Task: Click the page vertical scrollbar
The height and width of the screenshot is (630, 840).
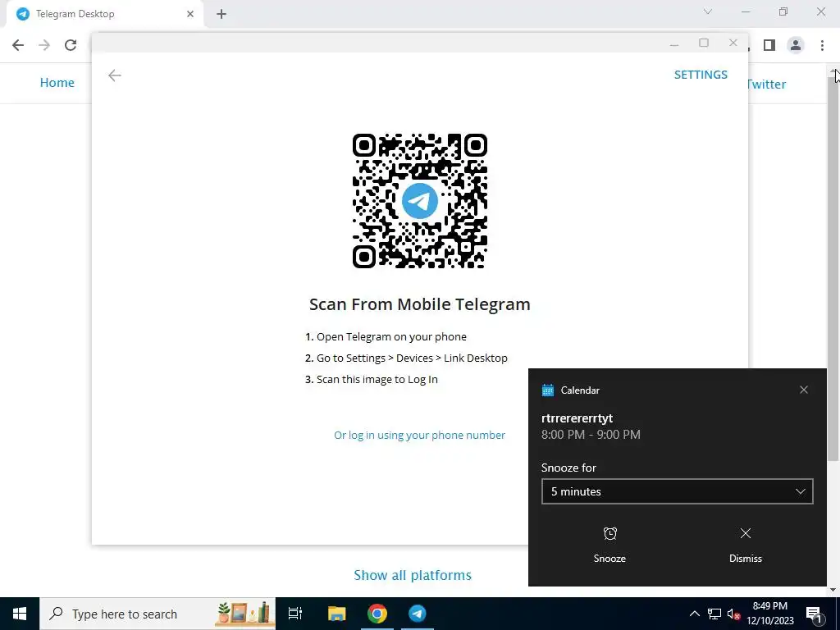Action: pyautogui.click(x=833, y=268)
